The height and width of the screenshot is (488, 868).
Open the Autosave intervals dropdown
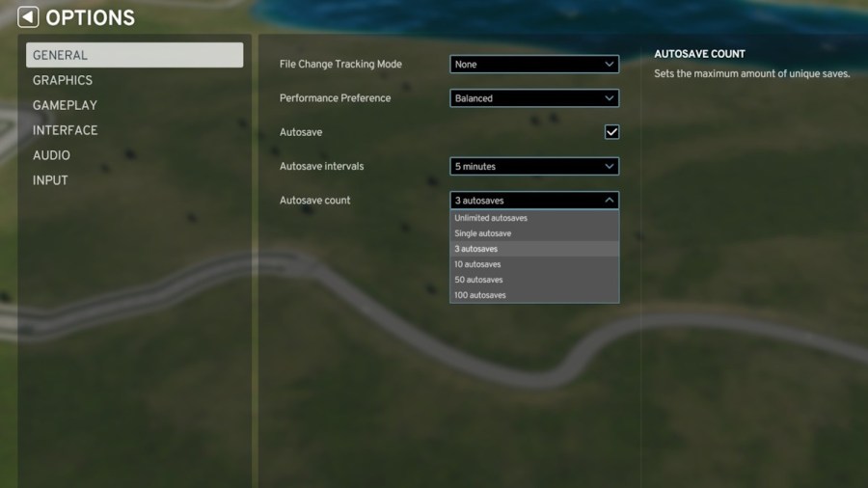pos(534,167)
